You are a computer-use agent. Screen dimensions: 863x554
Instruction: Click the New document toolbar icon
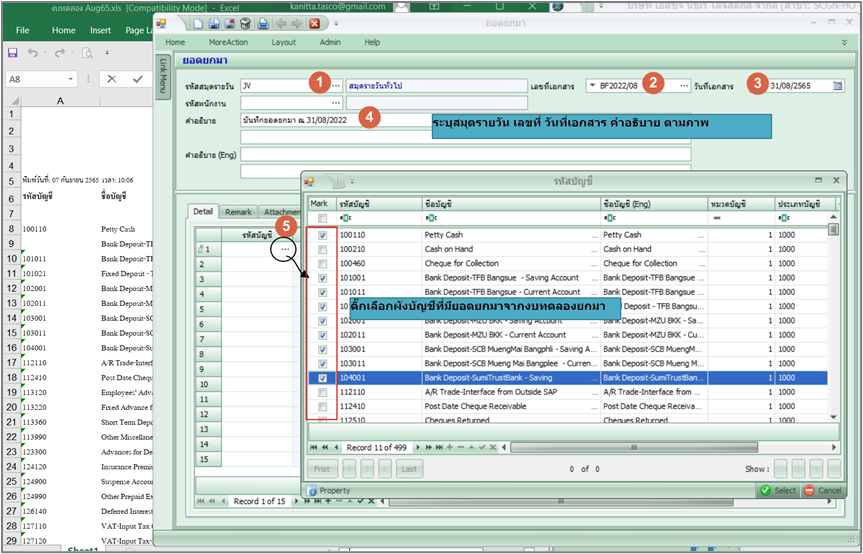coord(199,23)
